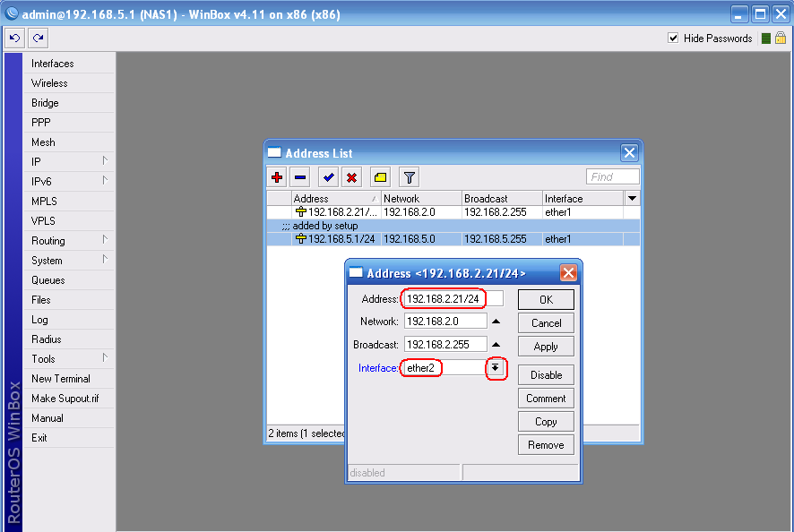Image resolution: width=794 pixels, height=532 pixels.
Task: Open the Filter funnel icon
Action: point(410,177)
